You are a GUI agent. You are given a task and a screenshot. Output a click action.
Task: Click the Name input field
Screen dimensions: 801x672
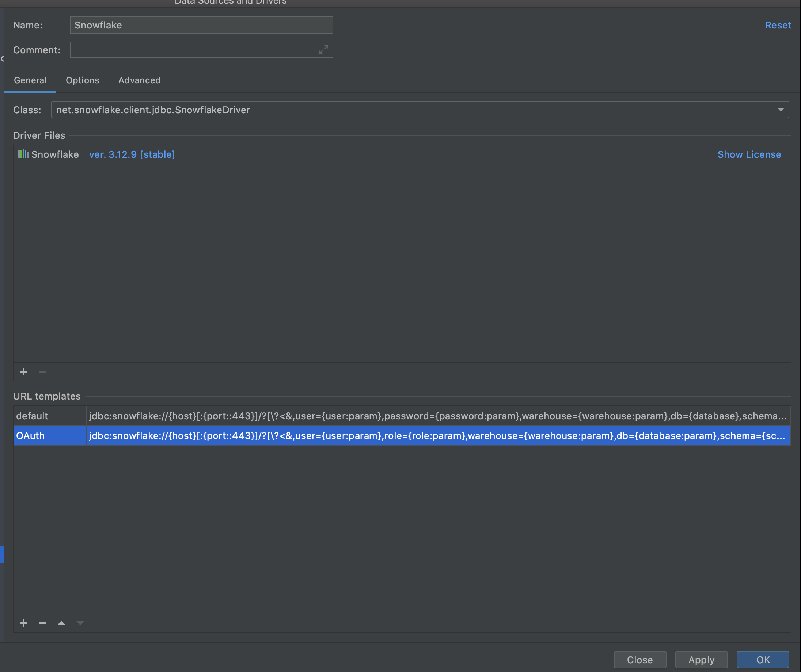201,25
